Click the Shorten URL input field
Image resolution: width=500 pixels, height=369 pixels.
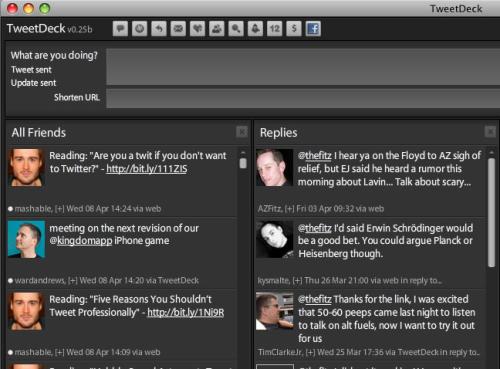(303, 98)
